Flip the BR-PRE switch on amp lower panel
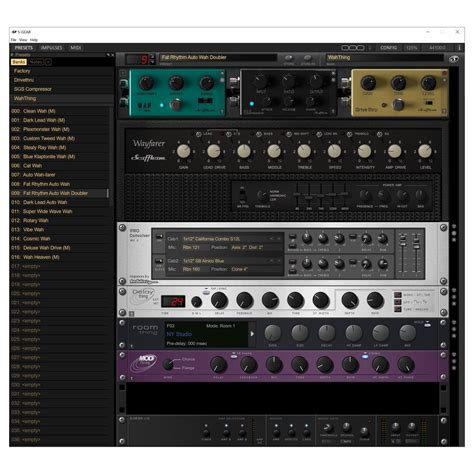 [242, 195]
